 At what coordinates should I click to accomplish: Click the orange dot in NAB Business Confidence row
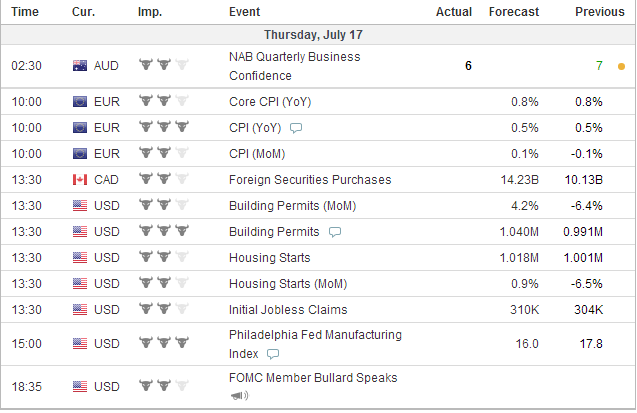pyautogui.click(x=621, y=66)
